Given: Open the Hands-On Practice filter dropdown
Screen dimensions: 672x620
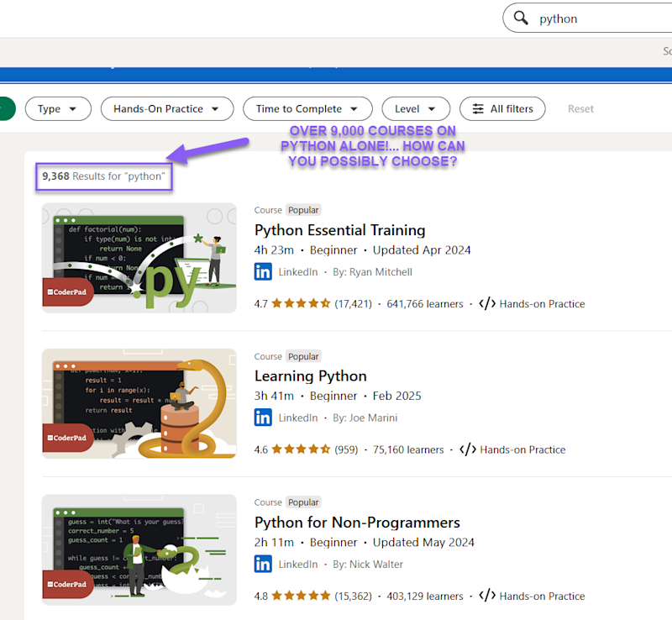Looking at the screenshot, I should [x=167, y=109].
